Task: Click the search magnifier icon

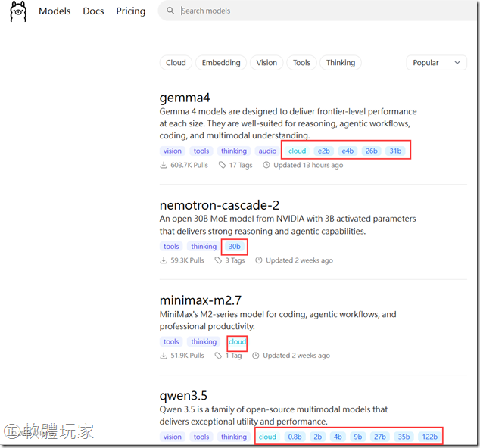Action: [170, 11]
